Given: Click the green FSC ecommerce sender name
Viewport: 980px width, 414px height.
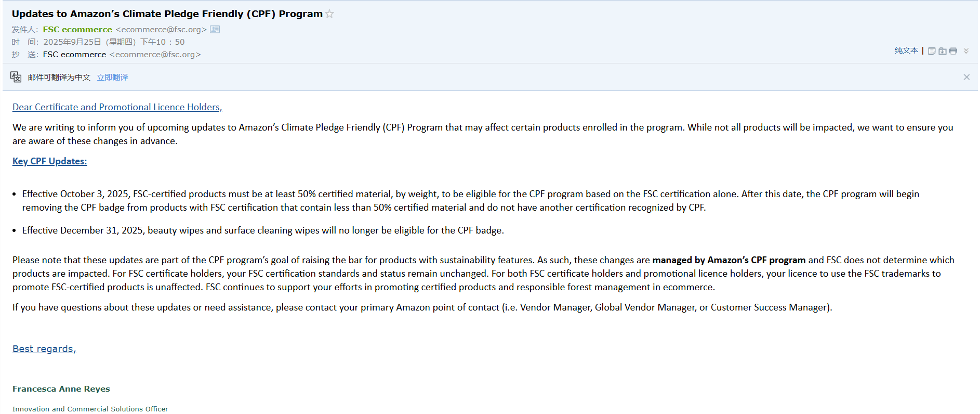Looking at the screenshot, I should tap(77, 29).
